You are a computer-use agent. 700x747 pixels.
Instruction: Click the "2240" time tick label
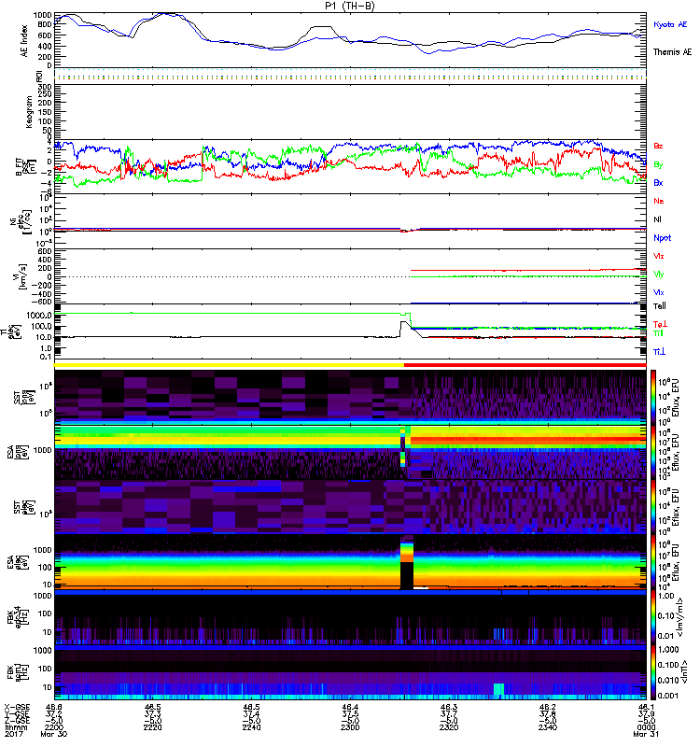tap(251, 727)
